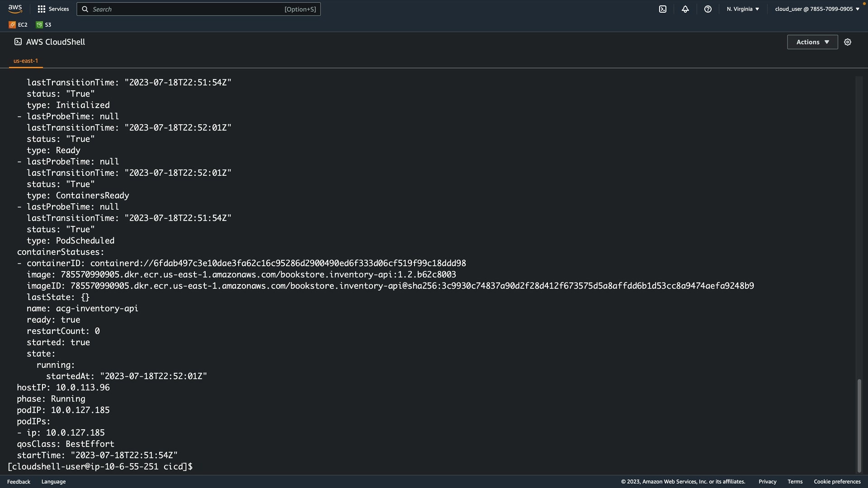Open the help question mark icon
This screenshot has height=488, width=868.
pyautogui.click(x=708, y=9)
